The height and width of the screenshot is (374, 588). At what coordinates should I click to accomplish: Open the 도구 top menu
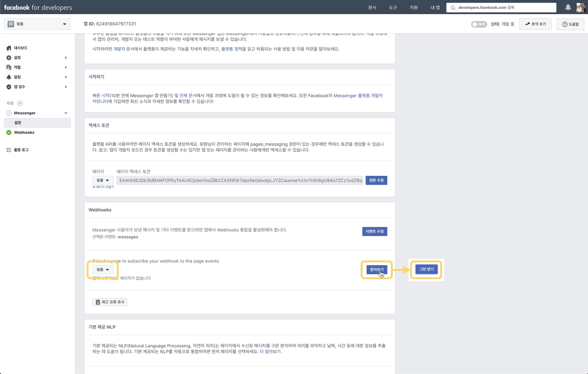pos(393,7)
